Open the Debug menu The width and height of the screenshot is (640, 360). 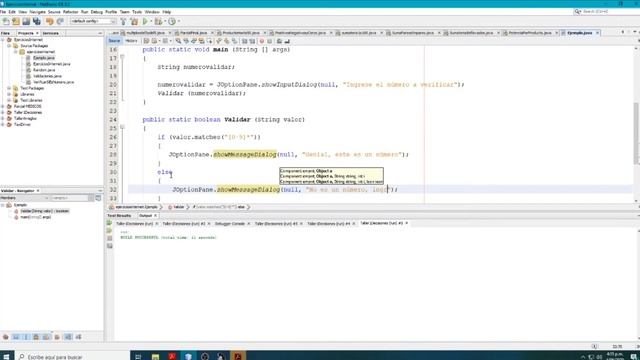[x=96, y=12]
